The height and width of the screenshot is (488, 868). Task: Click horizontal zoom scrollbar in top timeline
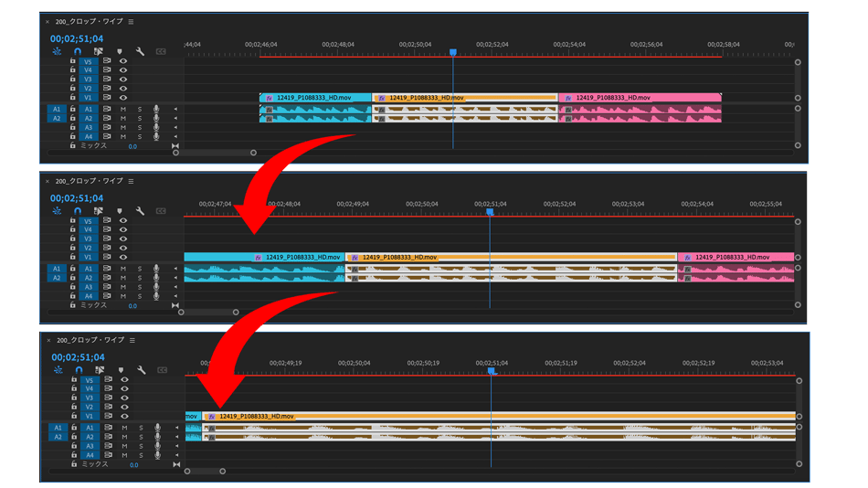215,153
